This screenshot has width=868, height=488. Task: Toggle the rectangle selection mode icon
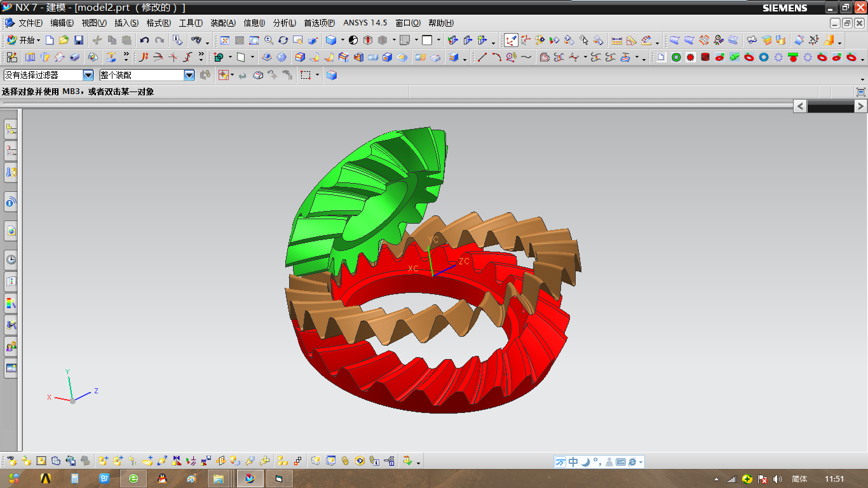[x=306, y=75]
